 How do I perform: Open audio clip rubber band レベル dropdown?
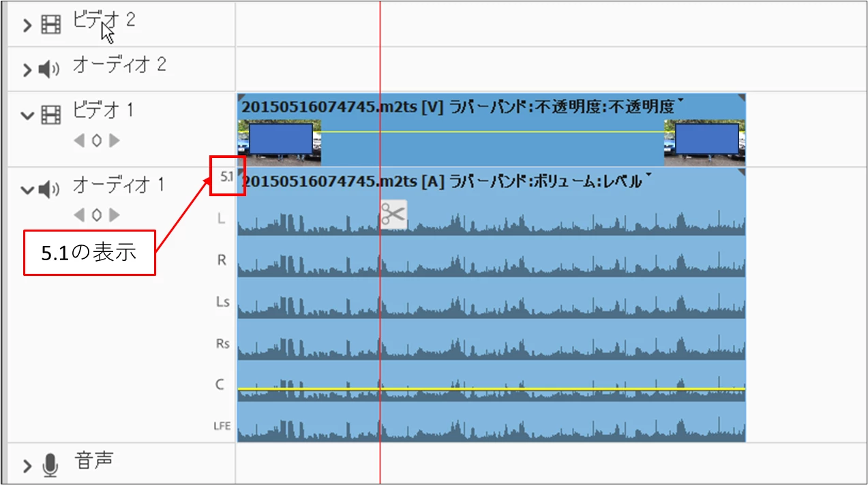coord(648,176)
